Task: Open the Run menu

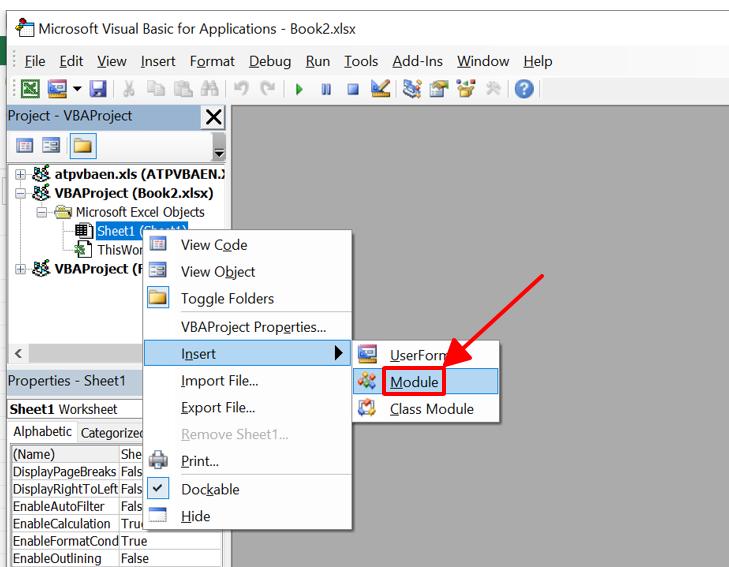Action: (318, 61)
